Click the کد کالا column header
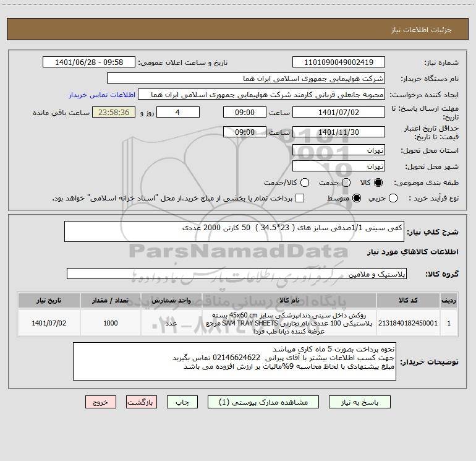 [408, 300]
